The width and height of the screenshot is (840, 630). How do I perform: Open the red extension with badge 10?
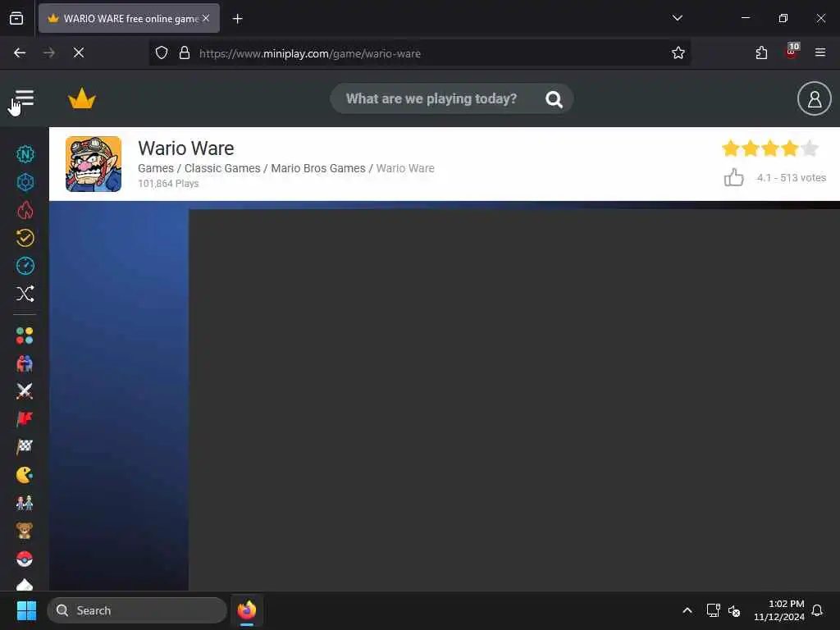[x=792, y=52]
